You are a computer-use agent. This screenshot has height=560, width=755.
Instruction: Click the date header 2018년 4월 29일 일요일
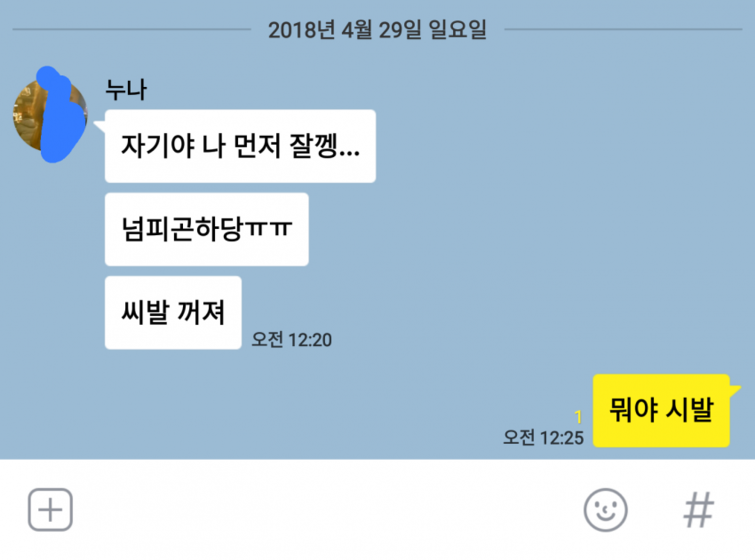pyautogui.click(x=378, y=30)
